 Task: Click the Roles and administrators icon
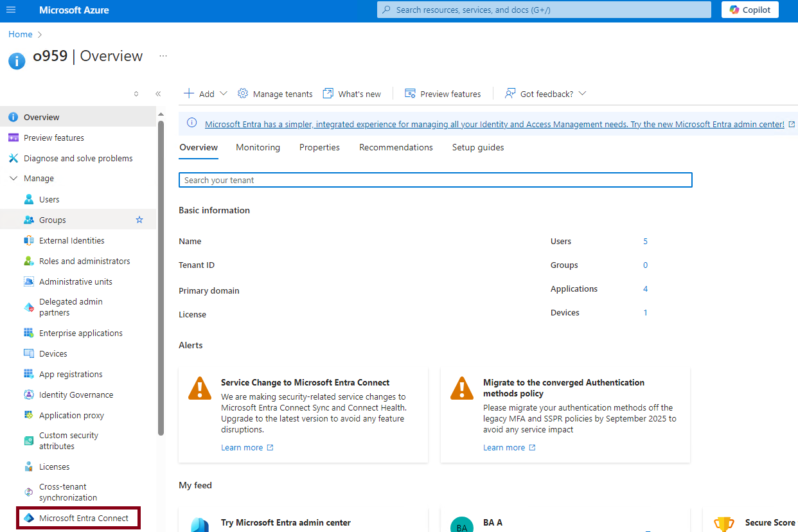point(29,261)
